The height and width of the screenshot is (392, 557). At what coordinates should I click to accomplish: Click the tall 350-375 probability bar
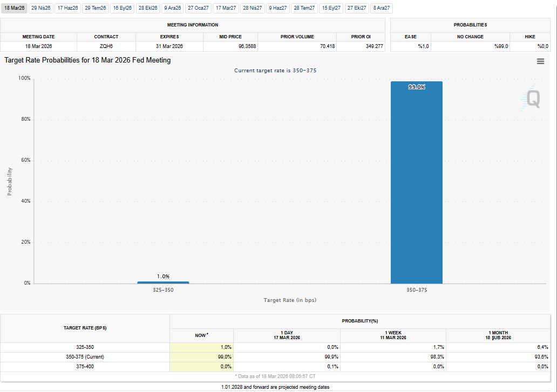tap(416, 182)
